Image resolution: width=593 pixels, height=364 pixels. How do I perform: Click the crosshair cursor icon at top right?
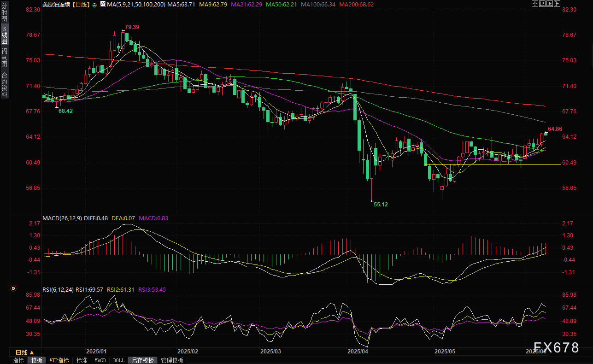(535, 4)
